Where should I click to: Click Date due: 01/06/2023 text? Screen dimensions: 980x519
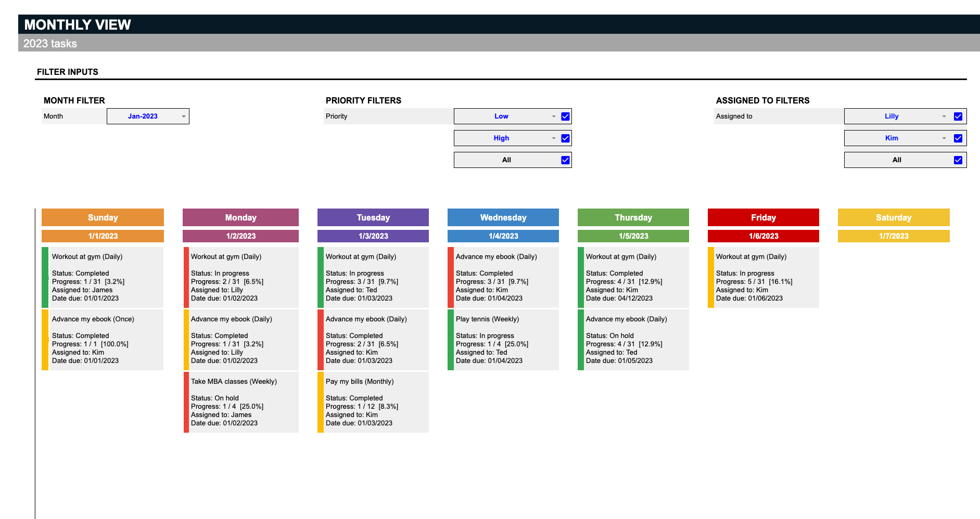click(x=749, y=298)
